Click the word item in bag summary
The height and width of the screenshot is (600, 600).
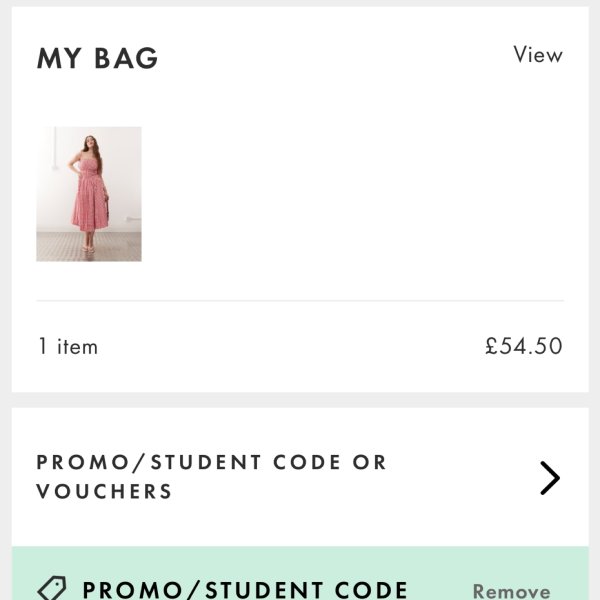point(77,347)
